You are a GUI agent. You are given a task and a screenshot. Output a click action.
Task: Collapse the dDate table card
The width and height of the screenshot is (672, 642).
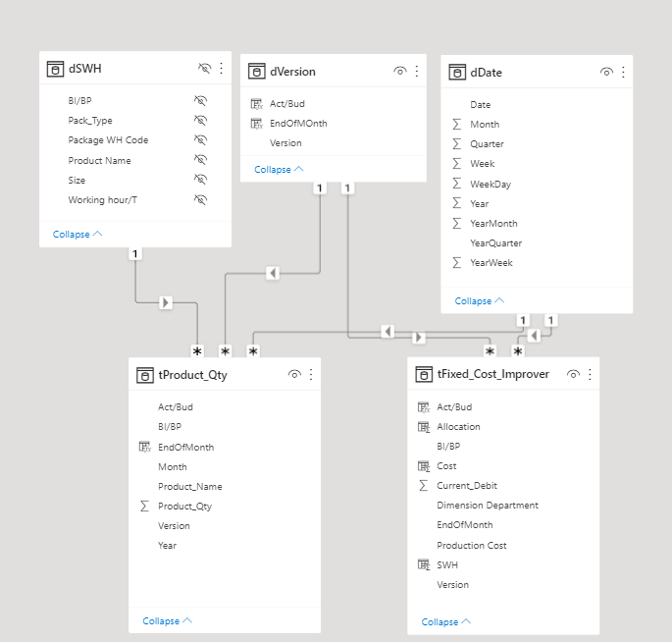tap(480, 301)
